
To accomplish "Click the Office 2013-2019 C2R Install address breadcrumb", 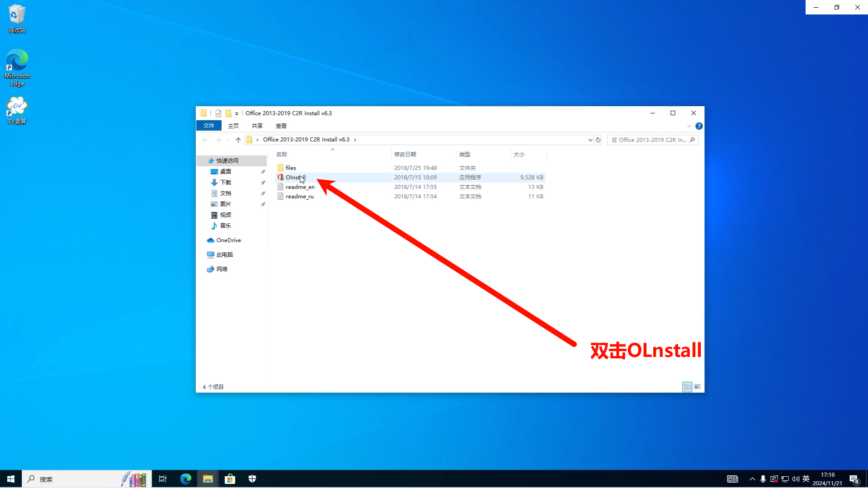I will [x=306, y=140].
